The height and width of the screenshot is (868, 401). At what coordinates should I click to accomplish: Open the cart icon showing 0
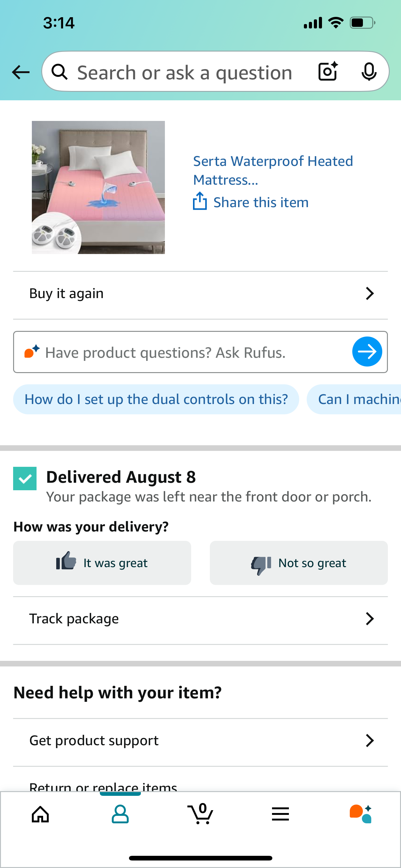pos(200,813)
